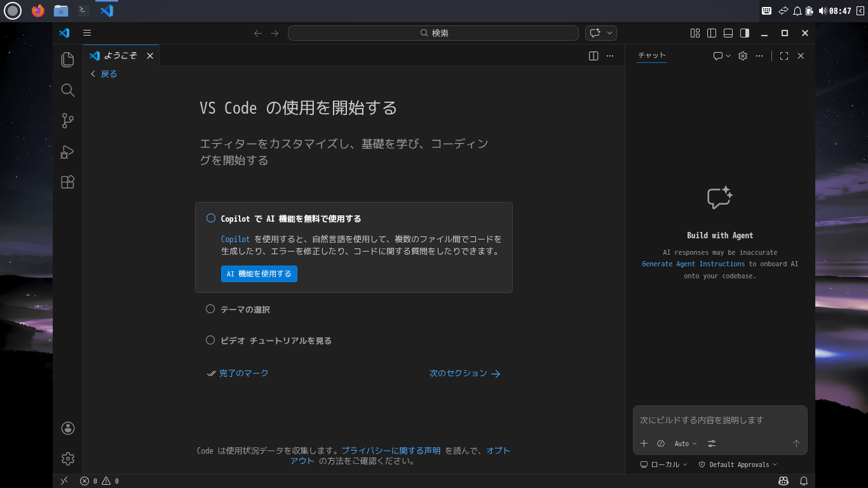Select the ビデオ チュートリアルを見る radio option
The width and height of the screenshot is (868, 488).
(210, 340)
